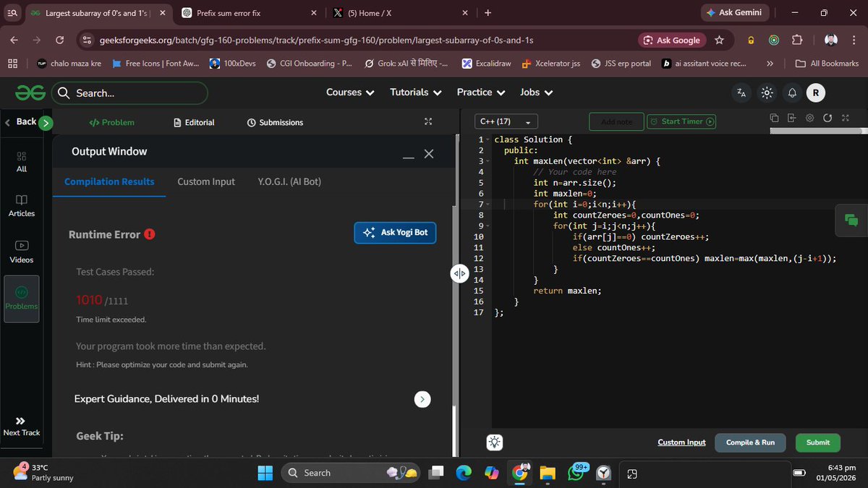The height and width of the screenshot is (488, 868).
Task: Select the Compilation Results tab
Action: (109, 181)
